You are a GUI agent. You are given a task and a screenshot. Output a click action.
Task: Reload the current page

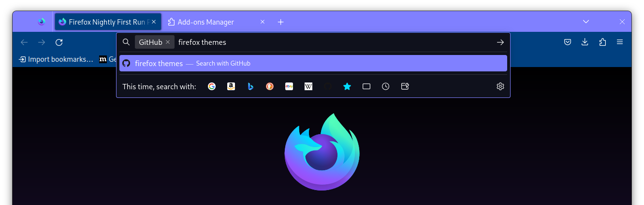[x=59, y=42]
